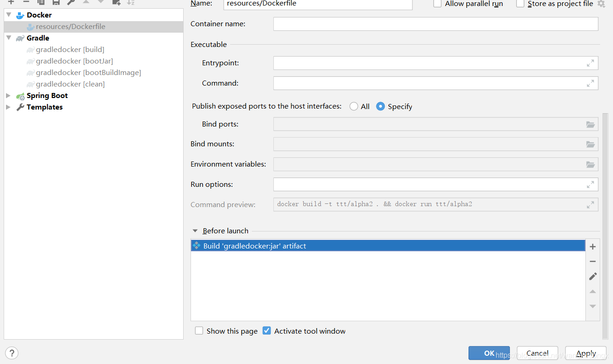This screenshot has width=613, height=364.
Task: Move Before launch task up
Action: (593, 291)
